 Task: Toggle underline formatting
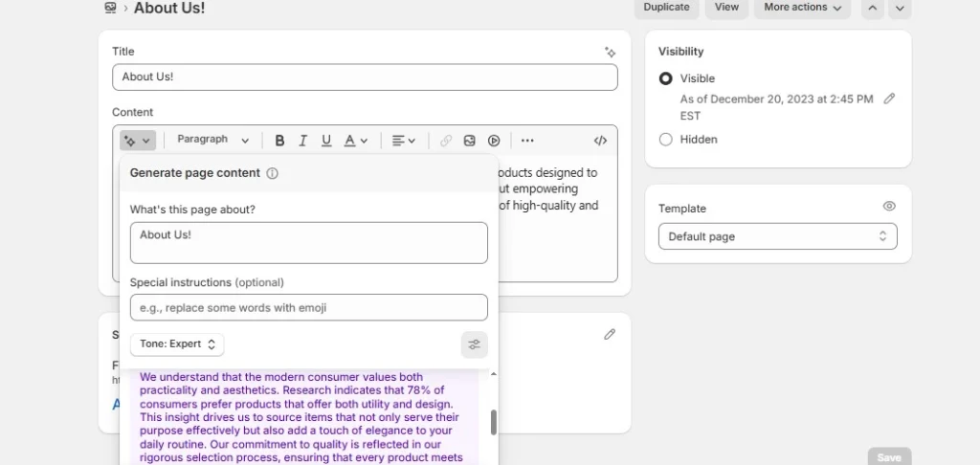pyautogui.click(x=325, y=141)
